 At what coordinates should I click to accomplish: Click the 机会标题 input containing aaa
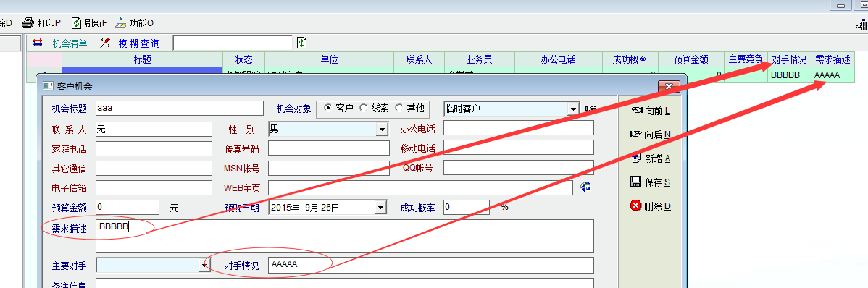(180, 109)
